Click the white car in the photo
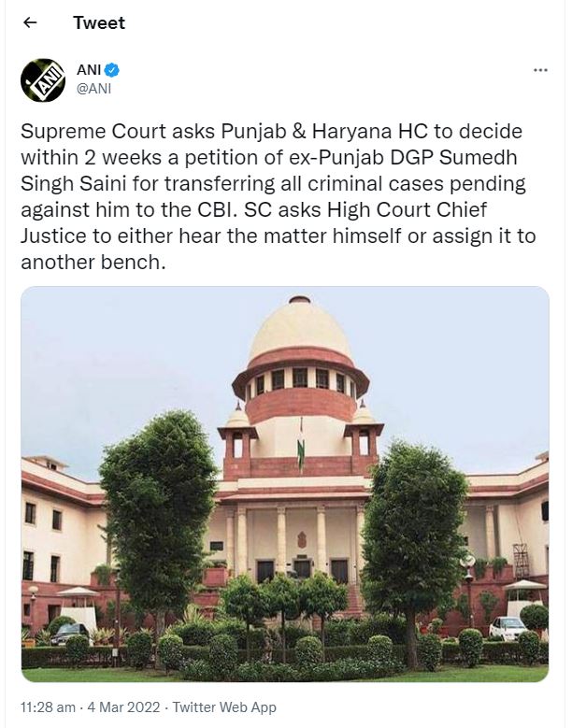This screenshot has width=586, height=728. (x=507, y=629)
